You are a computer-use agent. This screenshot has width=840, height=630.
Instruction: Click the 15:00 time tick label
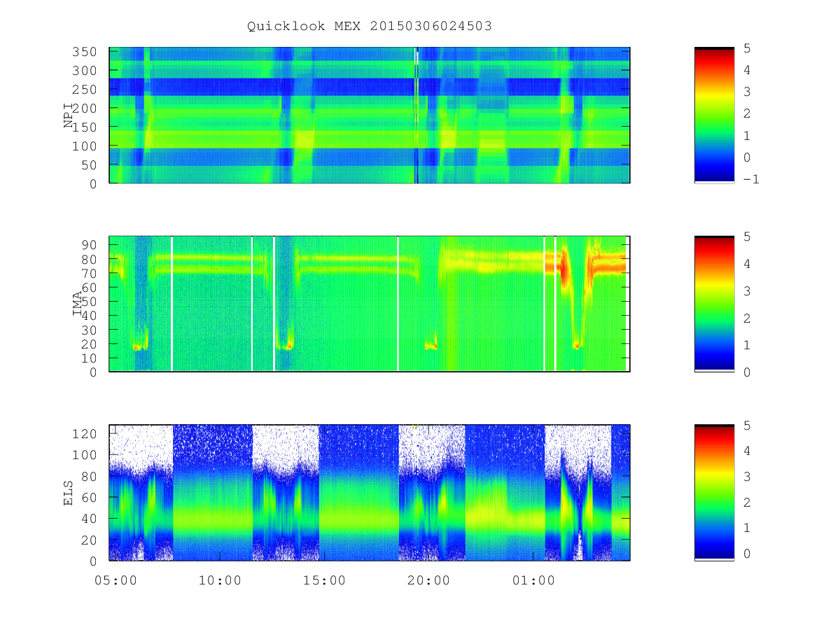[324, 580]
